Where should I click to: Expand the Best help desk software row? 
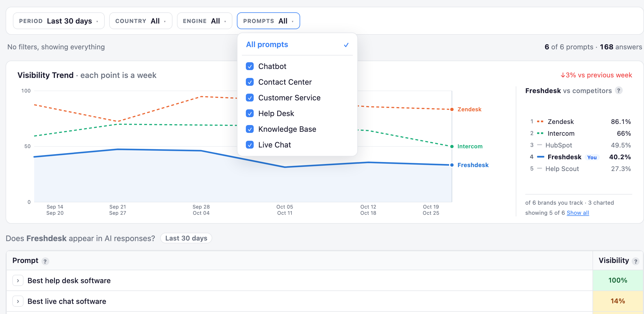[x=18, y=280]
